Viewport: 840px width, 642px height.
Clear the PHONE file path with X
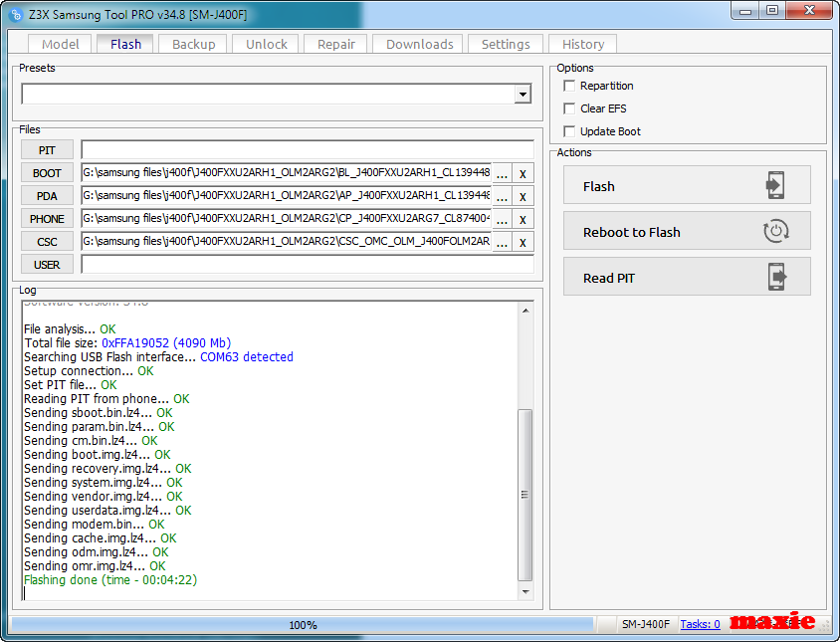coord(523,219)
